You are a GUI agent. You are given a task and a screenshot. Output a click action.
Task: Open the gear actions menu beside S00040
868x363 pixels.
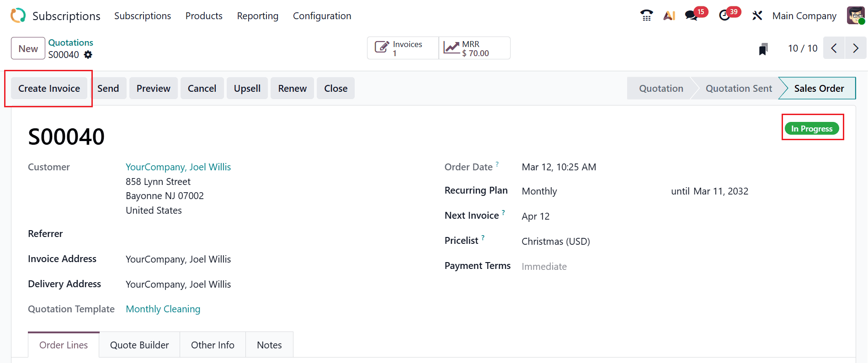[x=88, y=55]
